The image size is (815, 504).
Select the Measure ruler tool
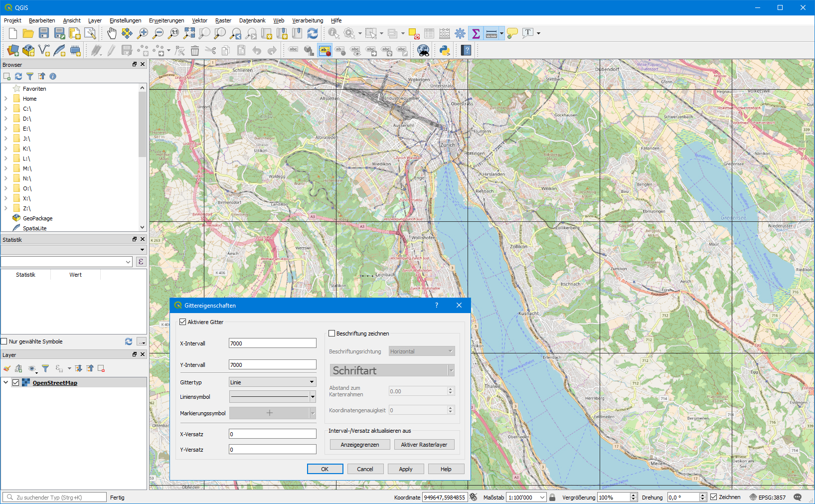[x=491, y=33]
